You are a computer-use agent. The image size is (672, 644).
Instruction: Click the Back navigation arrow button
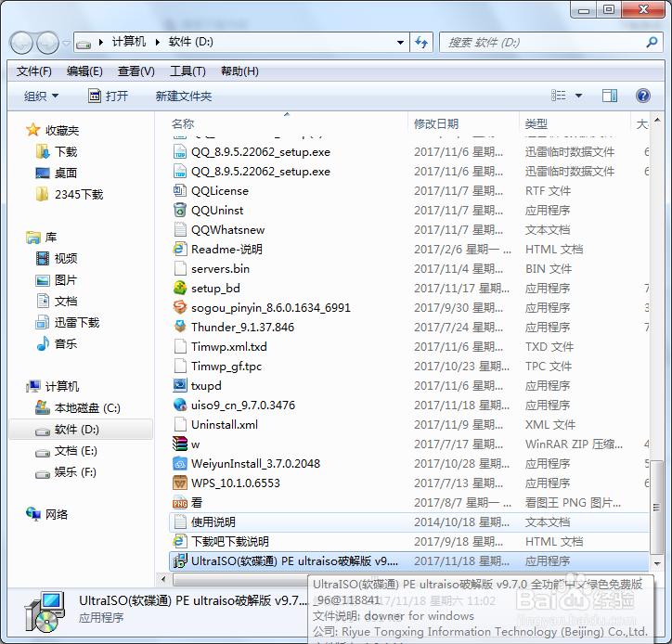tap(21, 43)
